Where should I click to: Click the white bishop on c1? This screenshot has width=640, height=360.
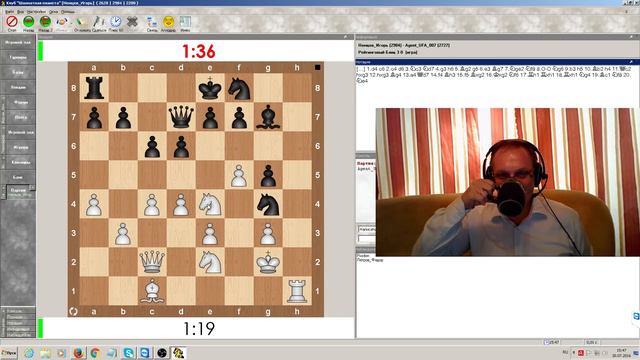pos(152,291)
